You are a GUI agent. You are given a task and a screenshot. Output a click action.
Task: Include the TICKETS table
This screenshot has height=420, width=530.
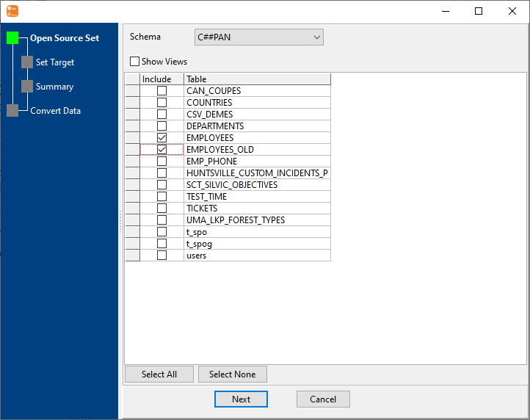coord(161,209)
